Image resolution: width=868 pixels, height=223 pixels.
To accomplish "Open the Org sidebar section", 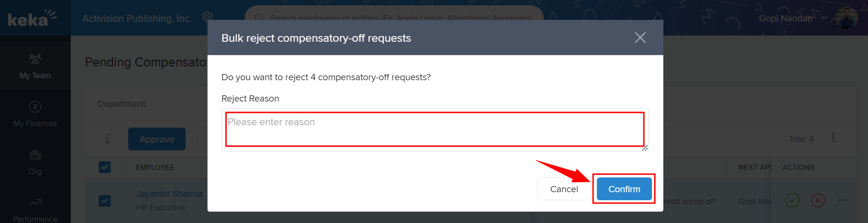I will click(x=35, y=162).
